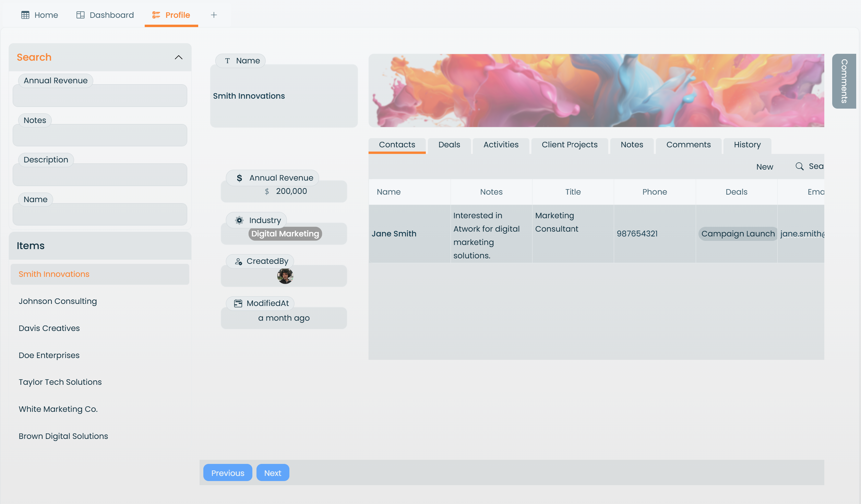The image size is (861, 504).
Task: Click the Home grid icon
Action: (x=25, y=15)
